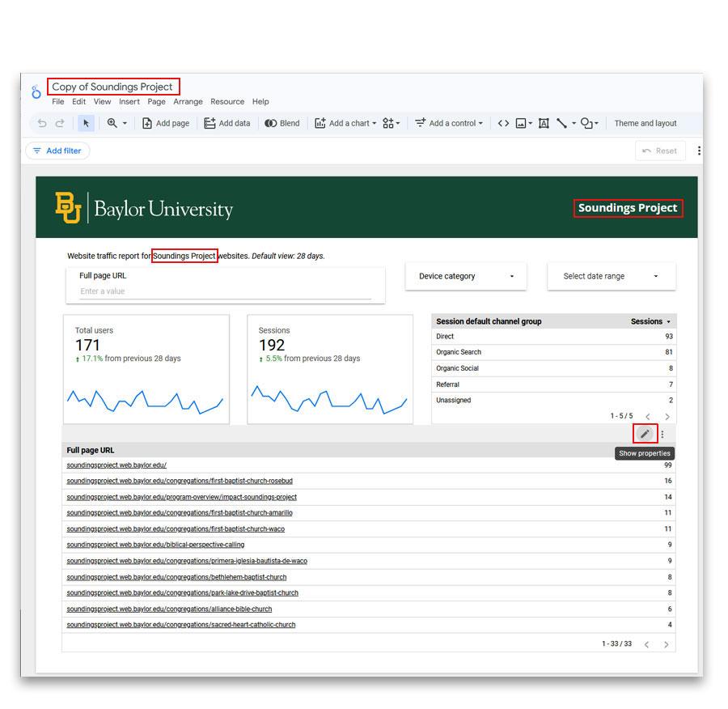Open the filter bar three-dot menu

699,151
